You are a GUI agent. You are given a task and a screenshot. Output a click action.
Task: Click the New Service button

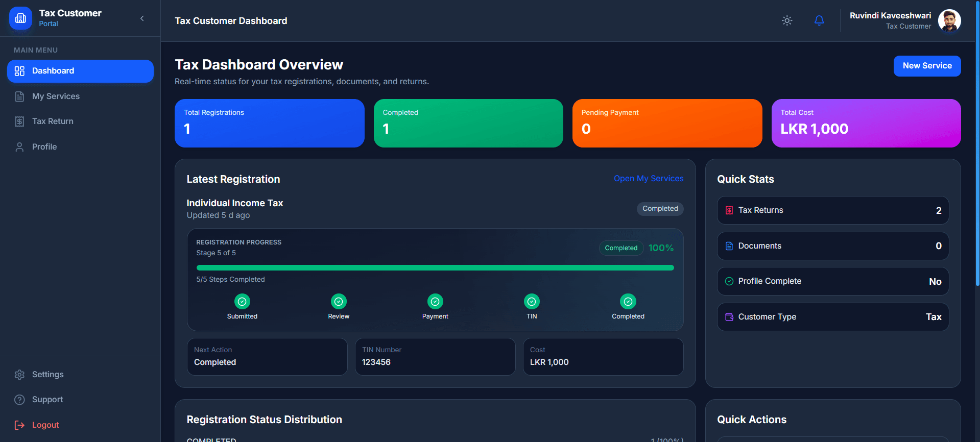point(927,66)
